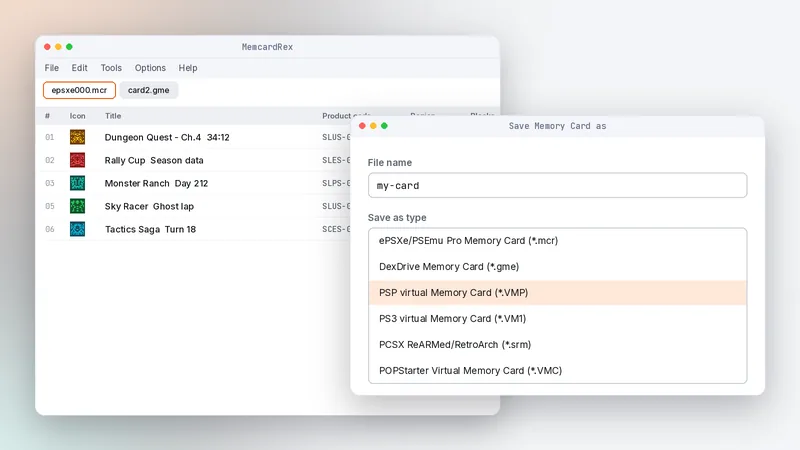Open the File menu in MemcardRex
This screenshot has height=450, width=800.
[x=52, y=68]
